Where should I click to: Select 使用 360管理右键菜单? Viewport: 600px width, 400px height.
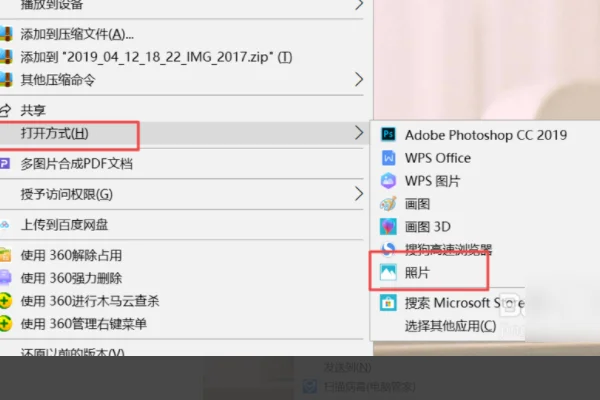pyautogui.click(x=84, y=324)
